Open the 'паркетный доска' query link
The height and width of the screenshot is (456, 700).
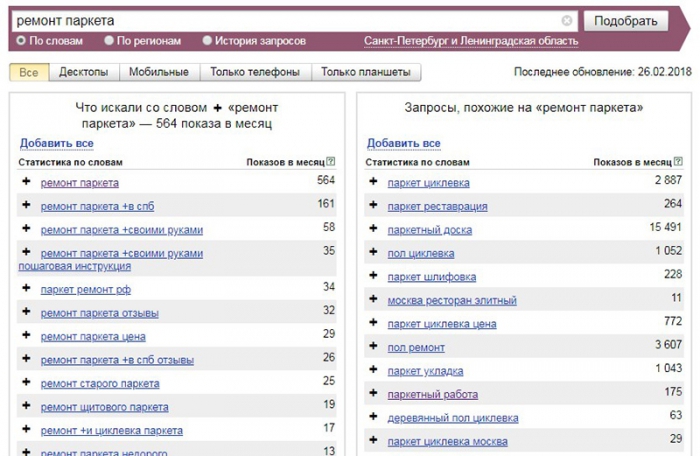429,230
